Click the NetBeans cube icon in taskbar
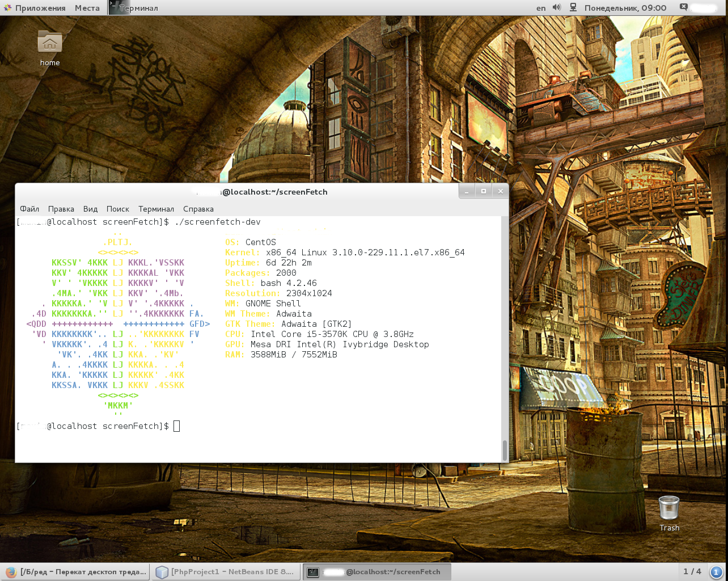Screen dimensions: 728x581 162,572
